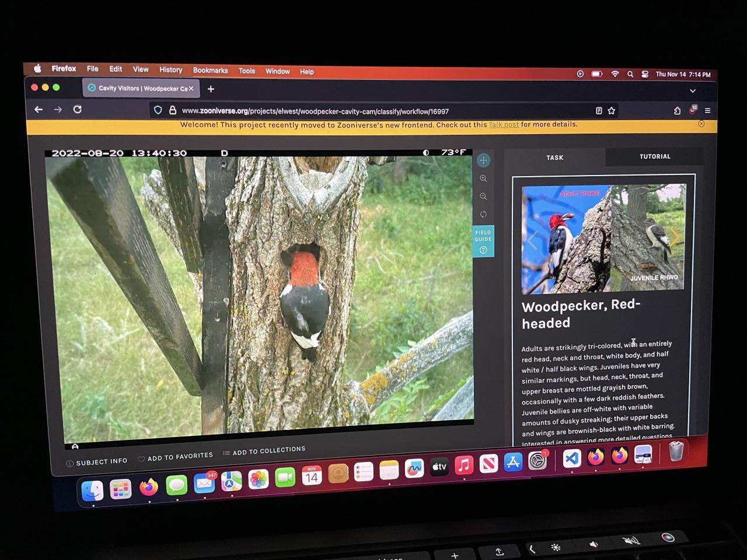This screenshot has height=560, width=747.
Task: View Subject Info metadata
Action: (97, 462)
